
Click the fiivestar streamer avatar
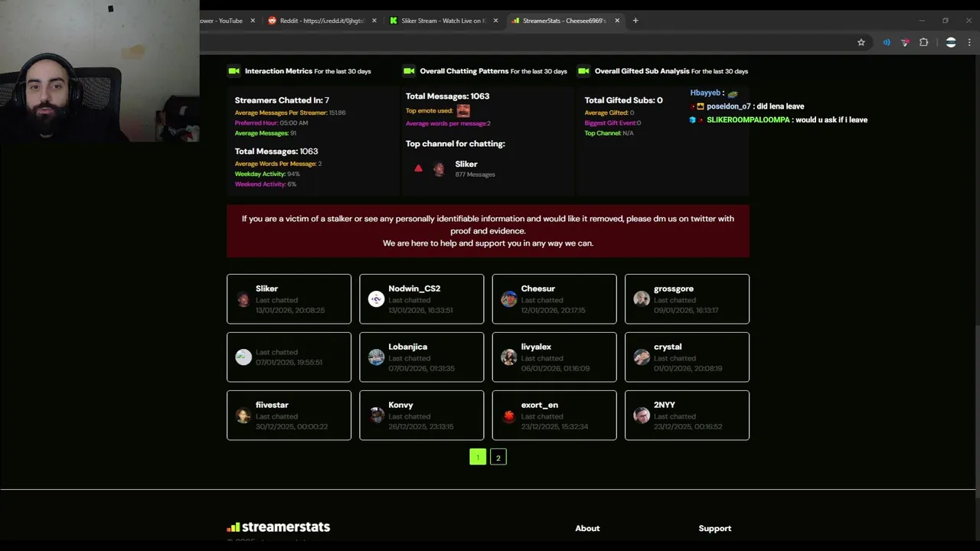tap(243, 416)
